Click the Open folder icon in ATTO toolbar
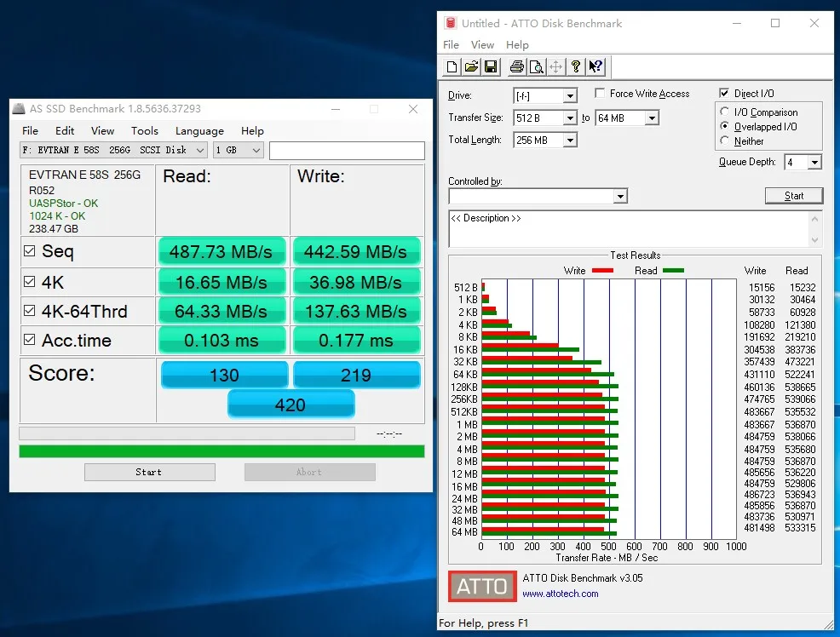Image resolution: width=840 pixels, height=637 pixels. point(471,67)
